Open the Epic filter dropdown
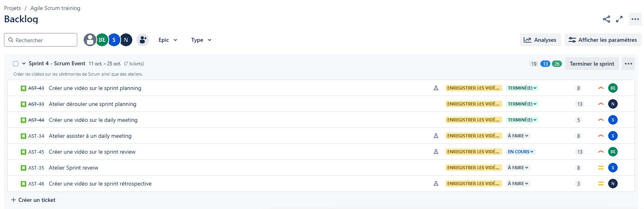Image resolution: width=644 pixels, height=209 pixels. 168,40
